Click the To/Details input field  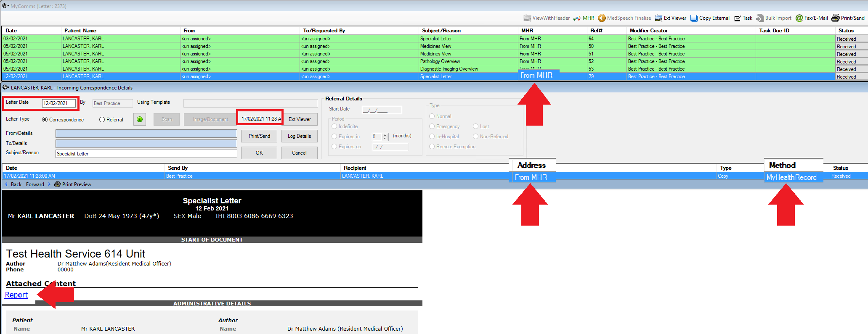point(146,144)
